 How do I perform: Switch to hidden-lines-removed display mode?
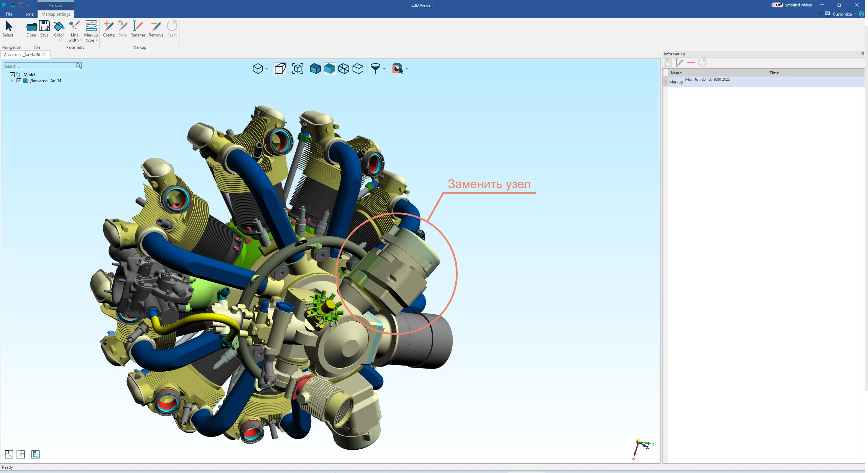coord(358,69)
